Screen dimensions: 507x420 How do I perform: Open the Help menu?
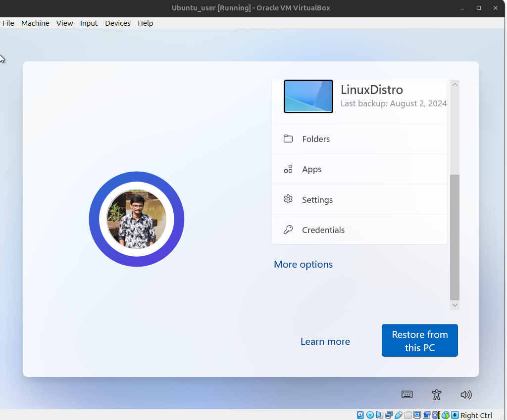pos(146,23)
